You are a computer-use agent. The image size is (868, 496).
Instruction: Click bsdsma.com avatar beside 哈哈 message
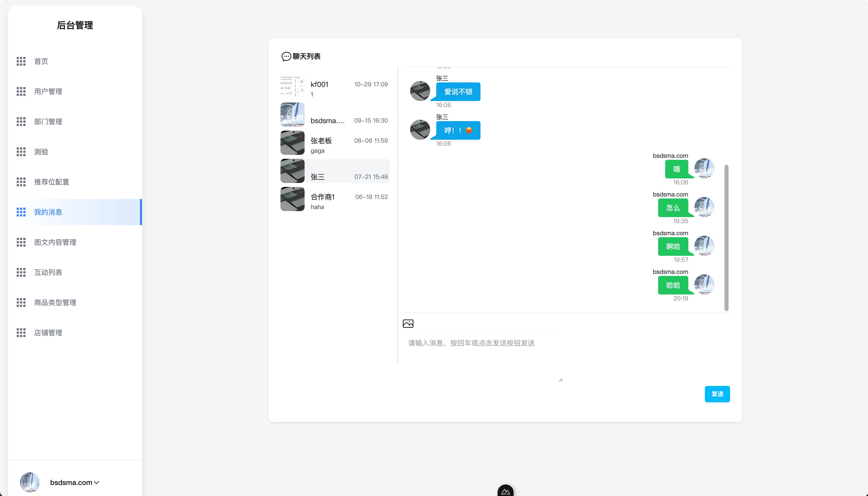[x=704, y=284]
